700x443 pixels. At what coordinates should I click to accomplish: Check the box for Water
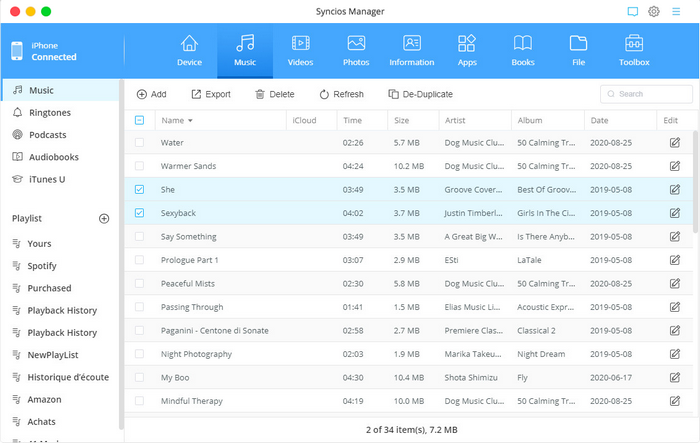pyautogui.click(x=139, y=142)
